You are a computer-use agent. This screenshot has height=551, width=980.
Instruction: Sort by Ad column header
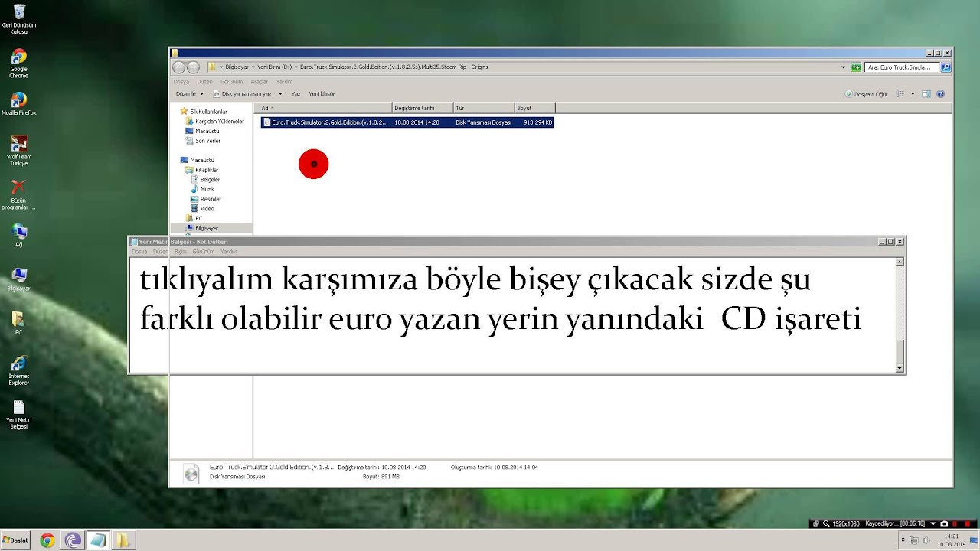click(322, 108)
